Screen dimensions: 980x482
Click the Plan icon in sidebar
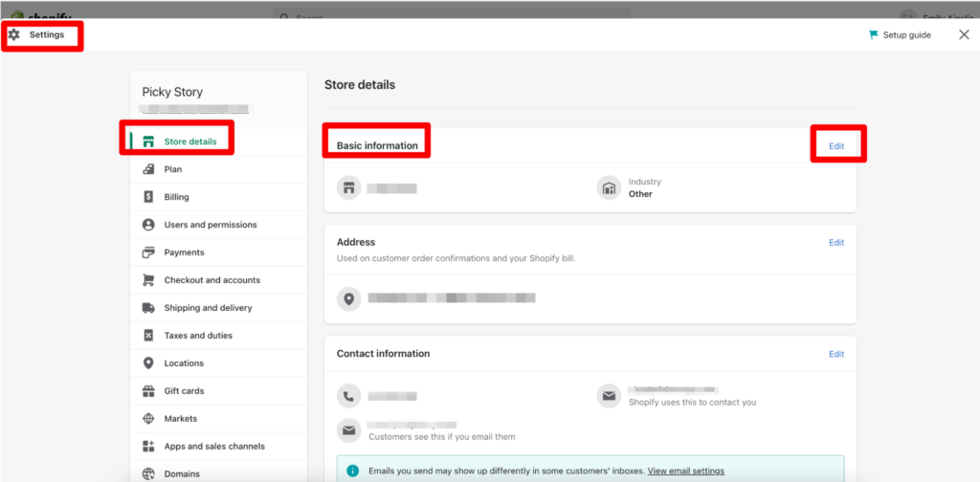coord(148,169)
